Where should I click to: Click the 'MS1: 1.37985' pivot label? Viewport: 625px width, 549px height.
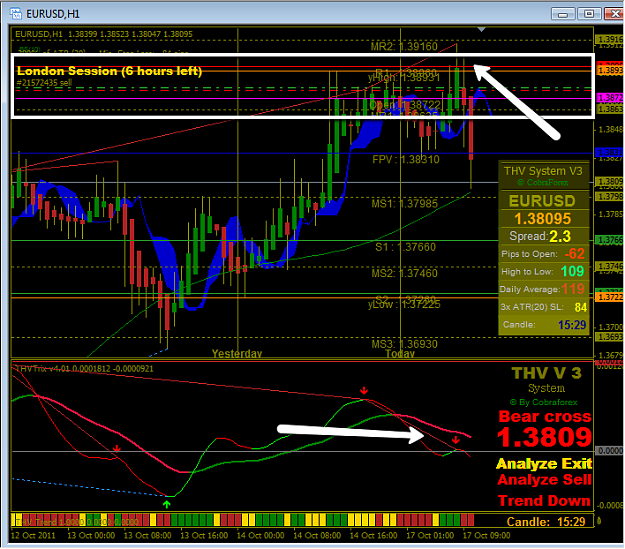tap(405, 204)
